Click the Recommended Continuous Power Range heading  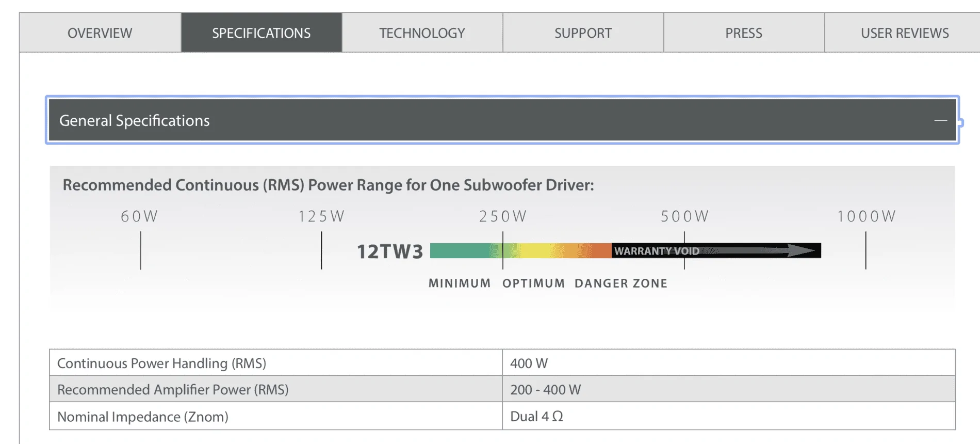[x=328, y=185]
